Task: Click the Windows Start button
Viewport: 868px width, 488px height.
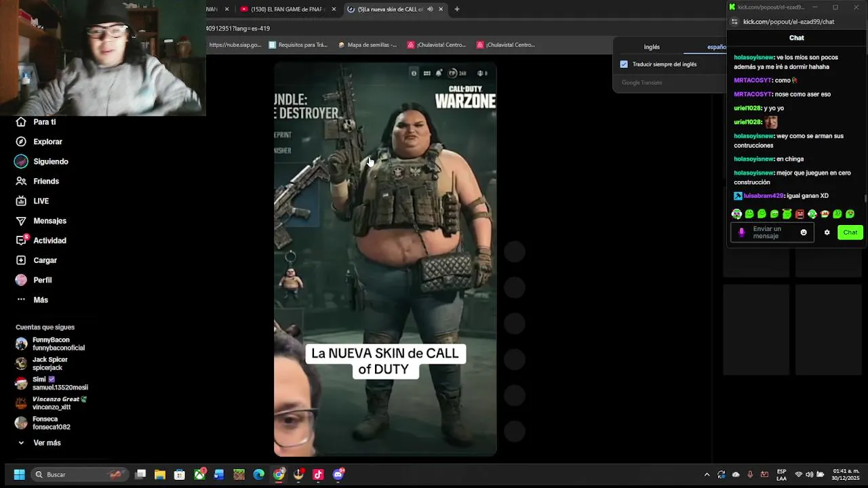Action: click(19, 474)
